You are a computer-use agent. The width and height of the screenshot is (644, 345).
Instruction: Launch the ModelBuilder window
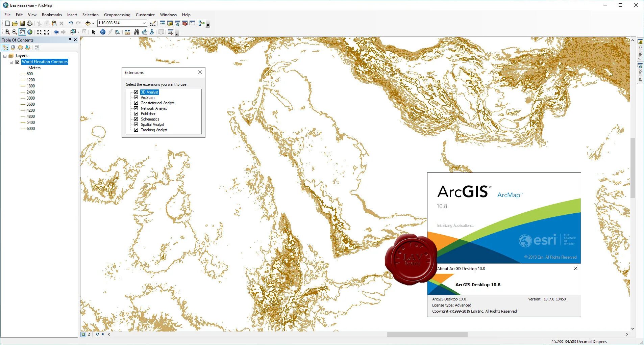pos(202,23)
